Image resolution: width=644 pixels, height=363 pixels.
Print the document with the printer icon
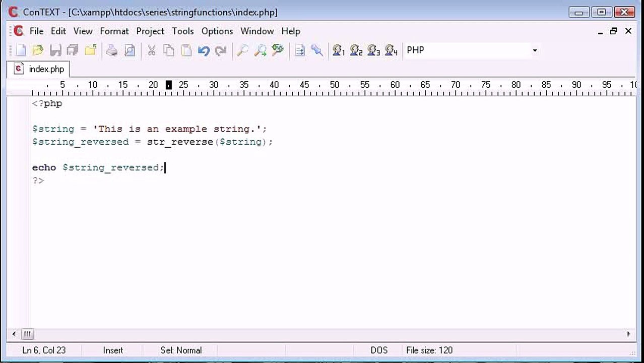[x=112, y=50]
